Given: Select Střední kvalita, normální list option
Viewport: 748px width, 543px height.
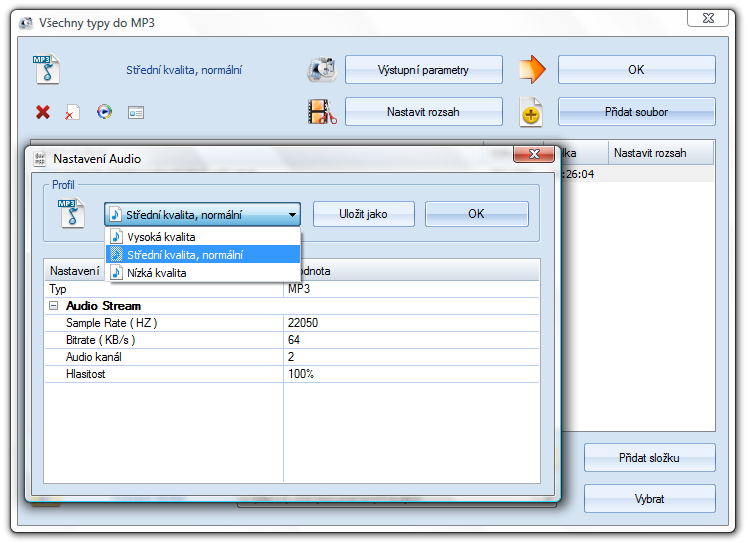Looking at the screenshot, I should [x=203, y=254].
